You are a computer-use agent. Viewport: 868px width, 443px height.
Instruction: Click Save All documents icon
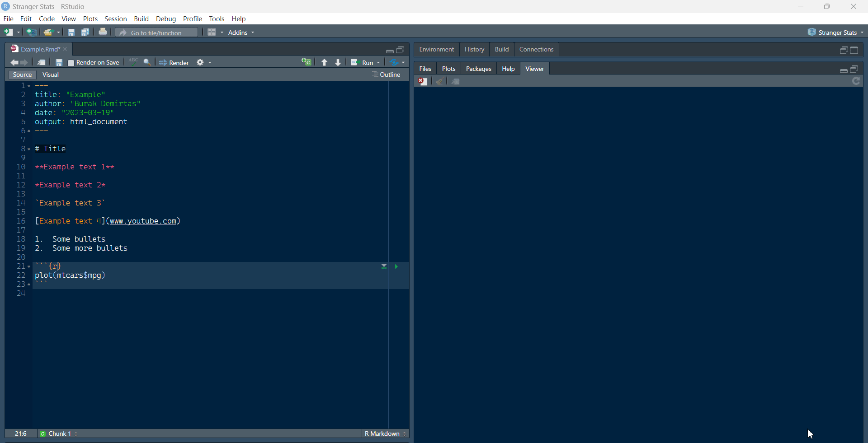tap(85, 33)
